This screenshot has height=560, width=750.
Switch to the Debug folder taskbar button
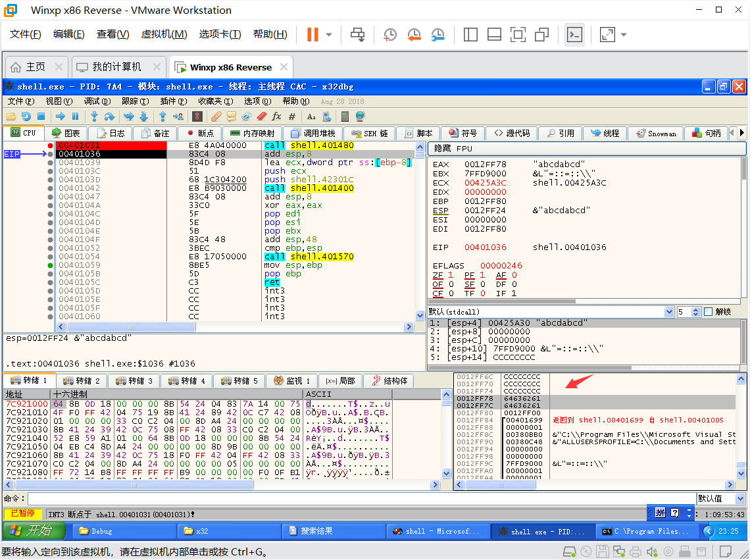[124, 531]
